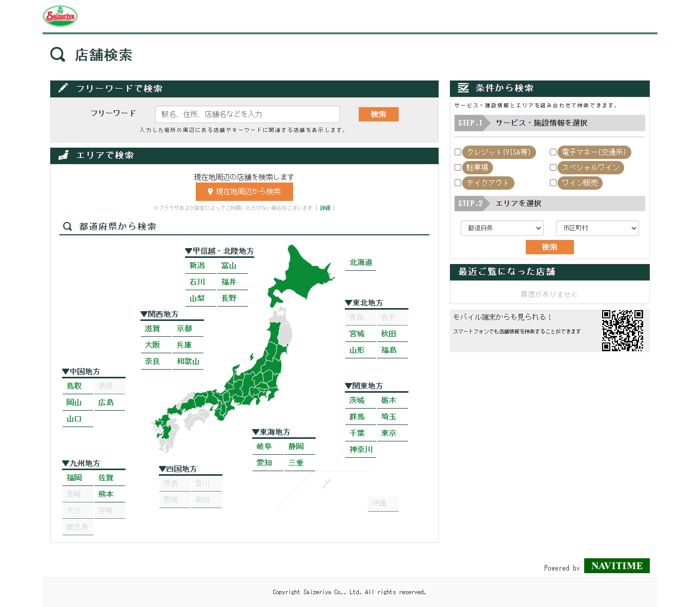This screenshot has height=607, width=700.
Task: Tick the ワイン販売 checkbox
Action: (x=553, y=183)
